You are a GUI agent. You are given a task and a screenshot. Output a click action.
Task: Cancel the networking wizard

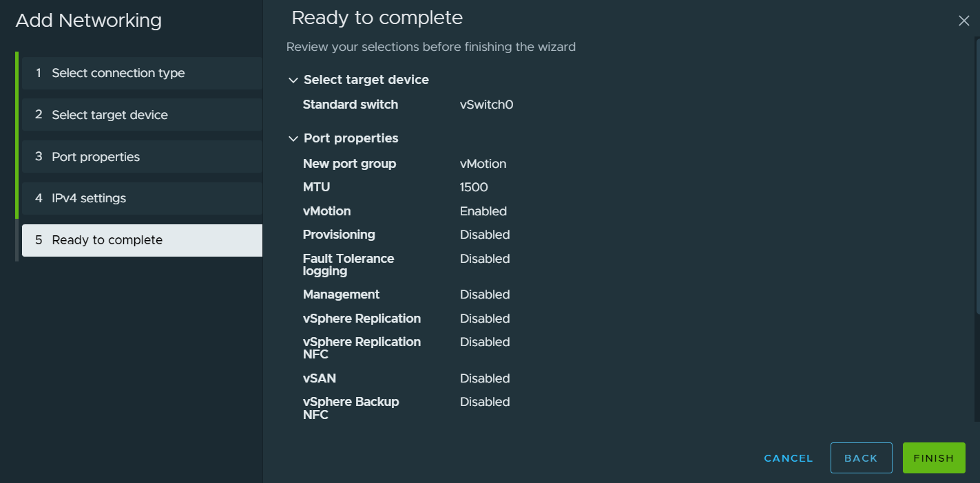coord(789,458)
